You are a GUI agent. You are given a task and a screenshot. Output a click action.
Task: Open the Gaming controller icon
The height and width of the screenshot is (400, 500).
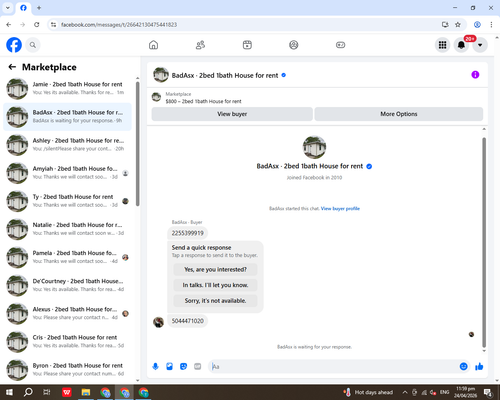(x=340, y=45)
